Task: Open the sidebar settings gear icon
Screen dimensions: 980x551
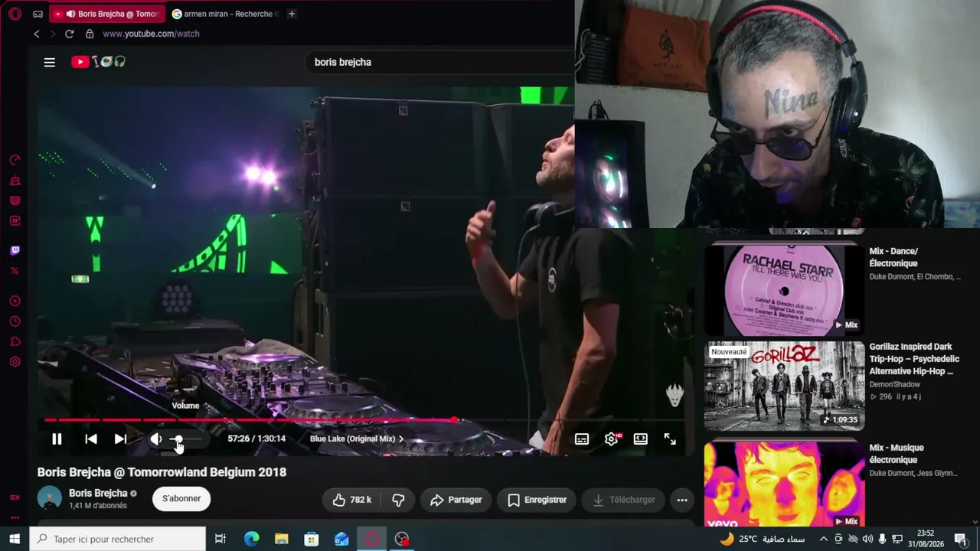Action: click(x=15, y=361)
